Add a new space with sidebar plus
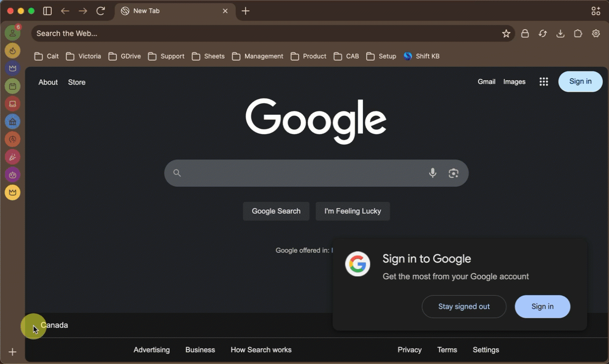Screen dimensions: 609x364 point(13,352)
